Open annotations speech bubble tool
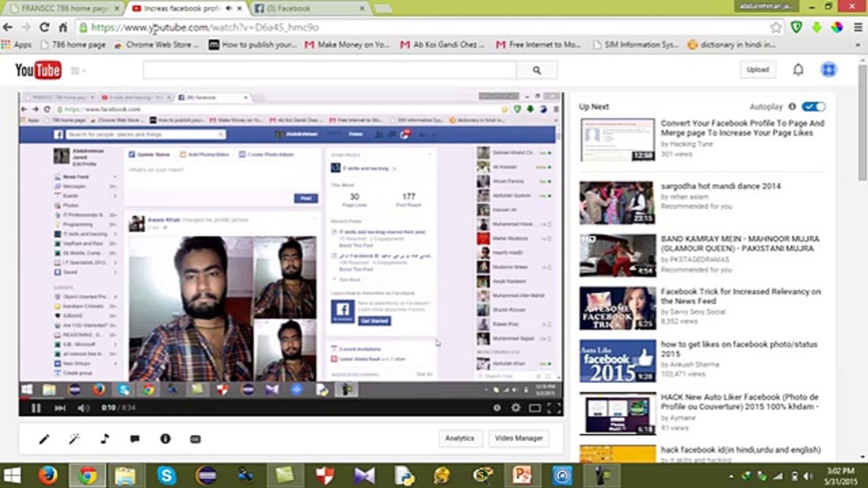Viewport: 868px width, 488px height. pyautogui.click(x=135, y=439)
